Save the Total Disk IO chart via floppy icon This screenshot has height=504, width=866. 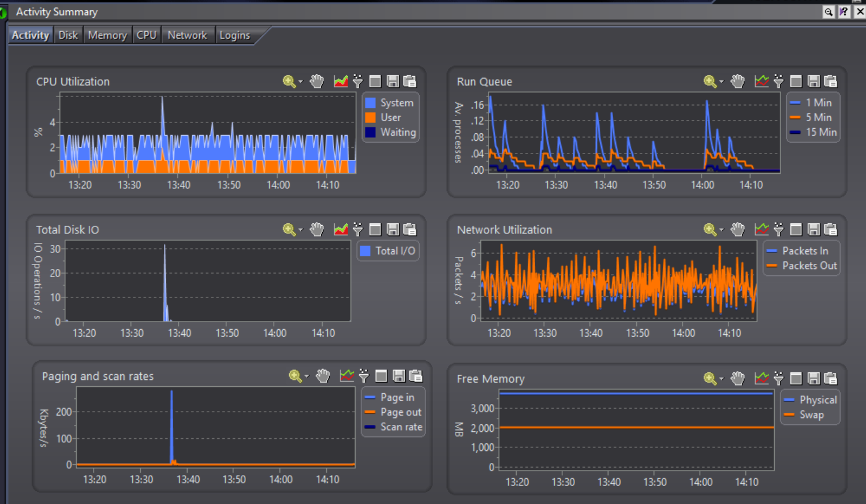pos(393,230)
